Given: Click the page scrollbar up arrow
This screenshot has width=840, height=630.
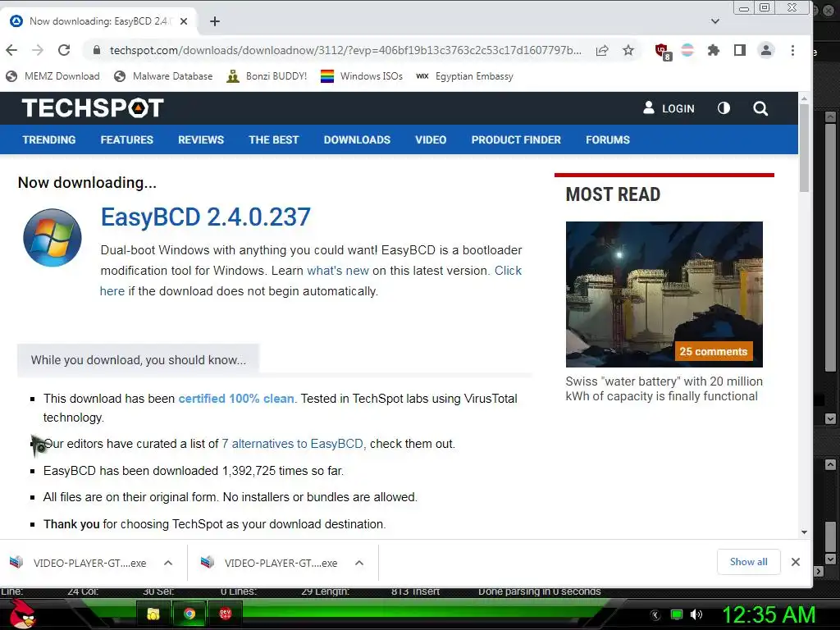Looking at the screenshot, I should pyautogui.click(x=804, y=98).
